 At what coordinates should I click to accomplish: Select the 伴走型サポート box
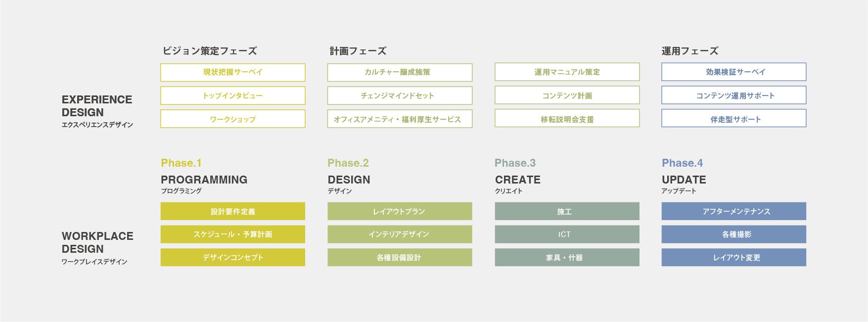734,119
